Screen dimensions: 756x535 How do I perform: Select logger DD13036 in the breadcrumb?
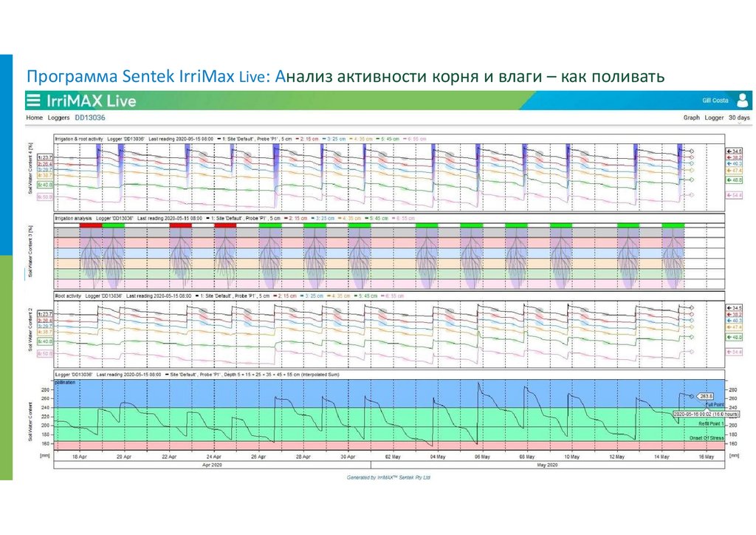[89, 117]
